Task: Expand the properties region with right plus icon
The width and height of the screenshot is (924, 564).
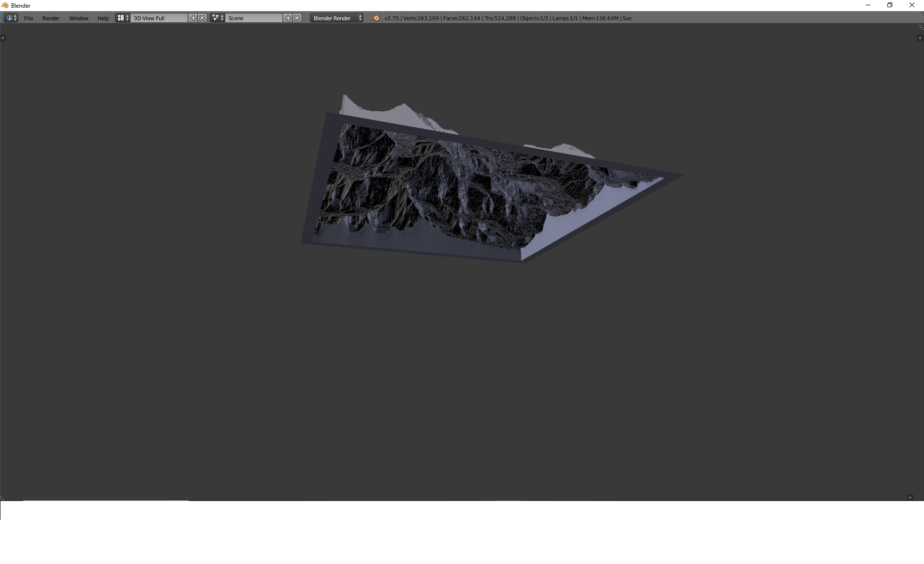Action: [x=920, y=38]
